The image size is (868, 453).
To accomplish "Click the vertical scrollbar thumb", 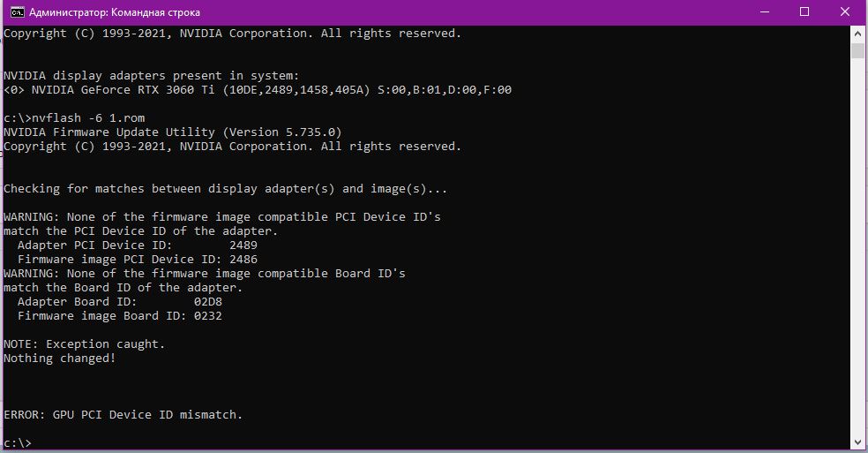I will point(857,49).
